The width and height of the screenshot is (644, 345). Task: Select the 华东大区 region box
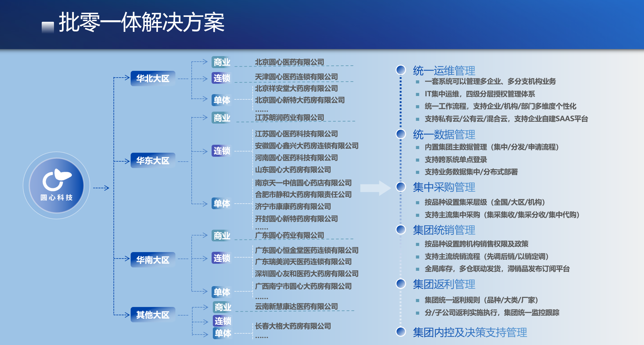(153, 160)
